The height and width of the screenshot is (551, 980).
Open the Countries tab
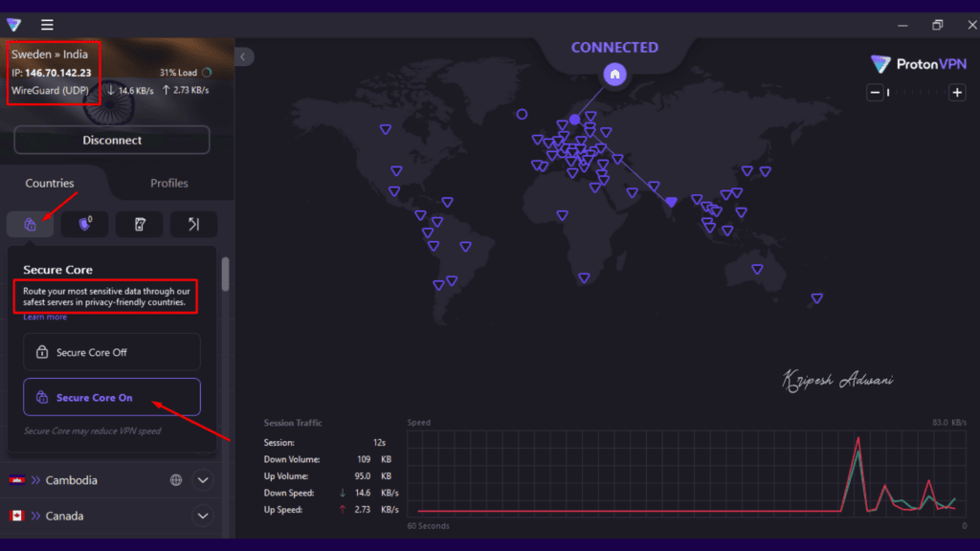coord(50,183)
